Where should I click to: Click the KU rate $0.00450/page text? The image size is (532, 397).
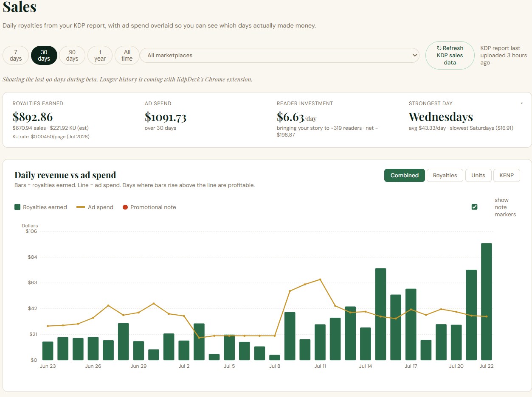pyautogui.click(x=51, y=137)
